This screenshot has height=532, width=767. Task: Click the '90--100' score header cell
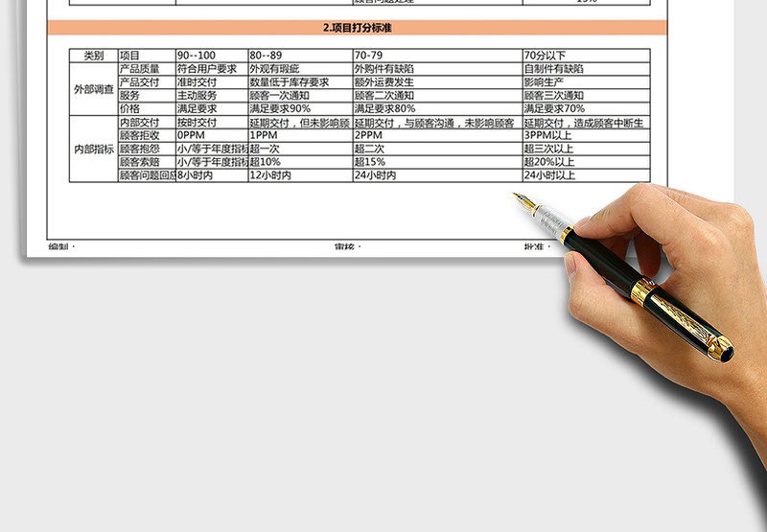210,56
